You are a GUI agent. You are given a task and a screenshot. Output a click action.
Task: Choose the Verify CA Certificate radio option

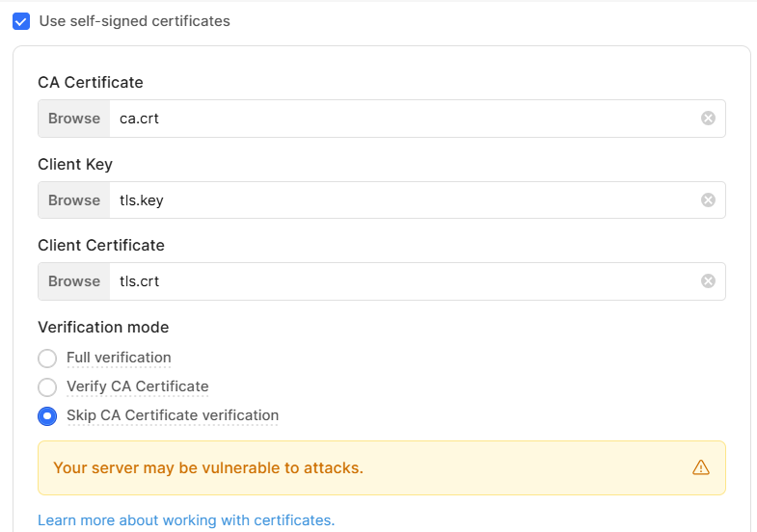(47, 387)
